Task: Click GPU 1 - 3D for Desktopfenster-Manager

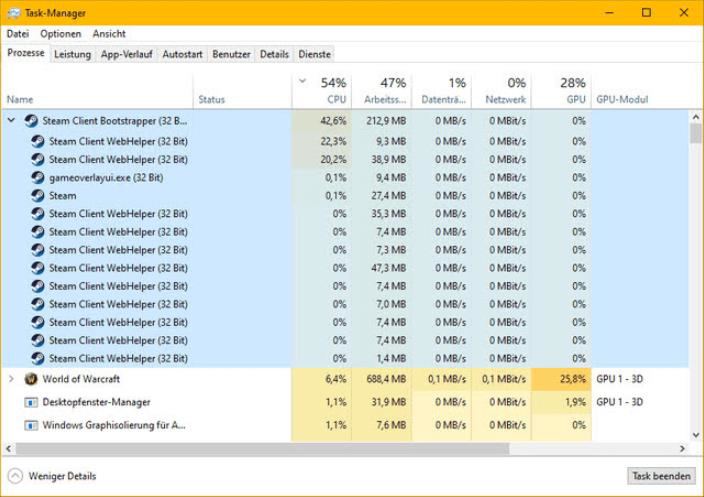Action: tap(620, 402)
